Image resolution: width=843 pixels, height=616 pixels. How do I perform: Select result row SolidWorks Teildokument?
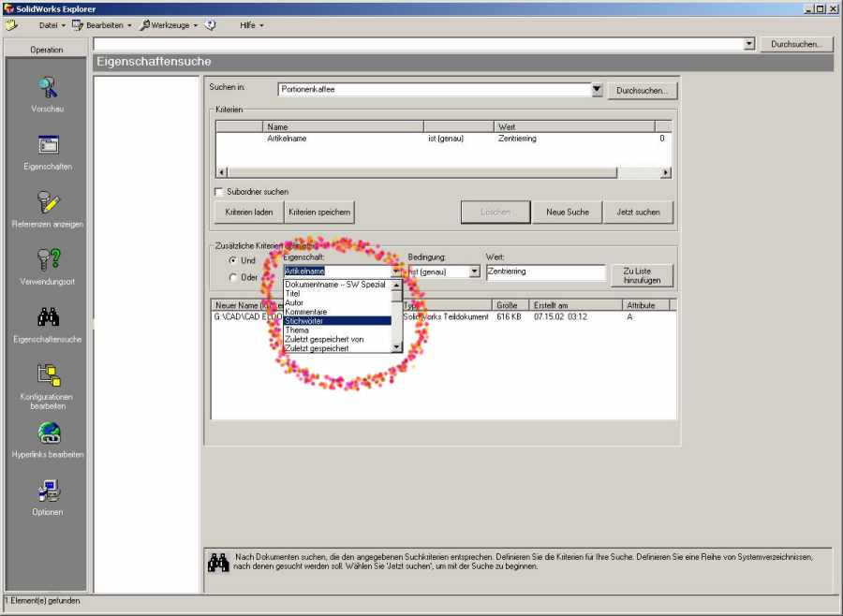[x=446, y=317]
